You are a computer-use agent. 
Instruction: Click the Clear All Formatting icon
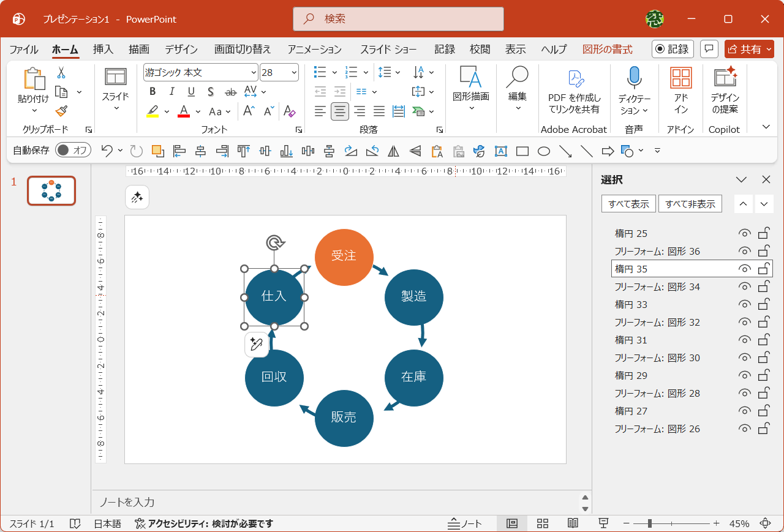pyautogui.click(x=290, y=111)
